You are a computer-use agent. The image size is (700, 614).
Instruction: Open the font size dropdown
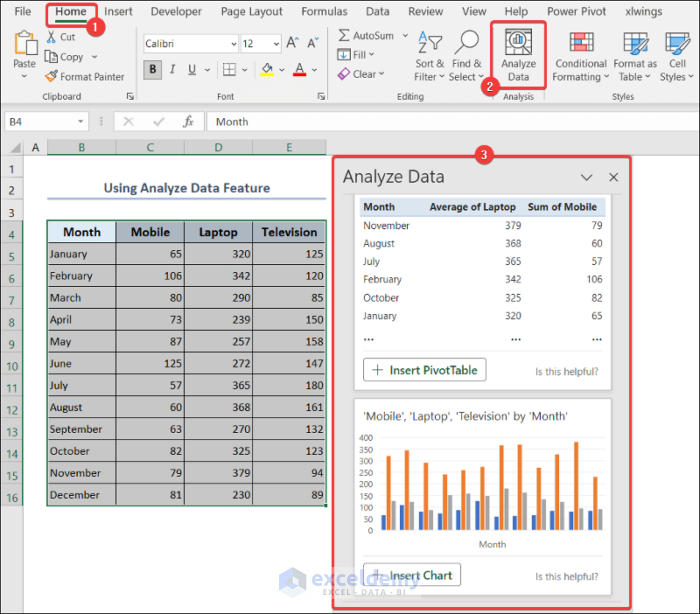[x=275, y=44]
